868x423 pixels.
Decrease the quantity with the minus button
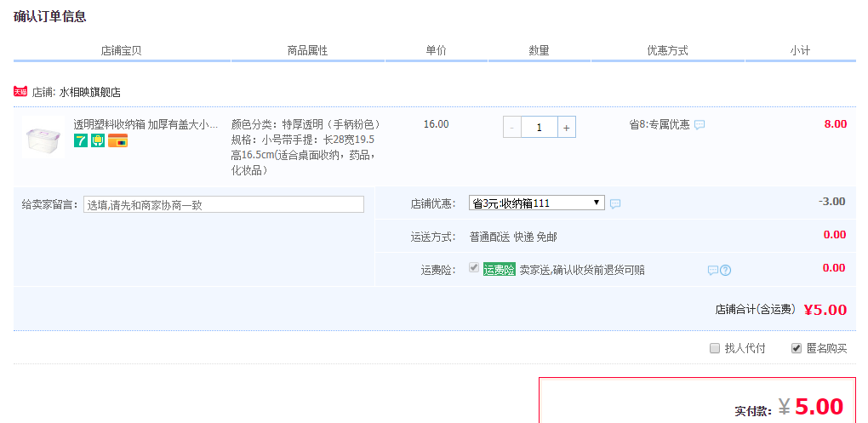pyautogui.click(x=511, y=128)
